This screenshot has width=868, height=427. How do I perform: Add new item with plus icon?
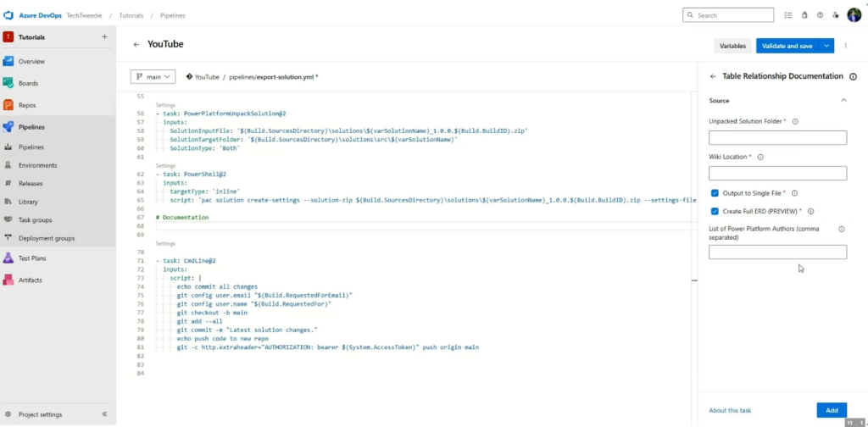104,37
